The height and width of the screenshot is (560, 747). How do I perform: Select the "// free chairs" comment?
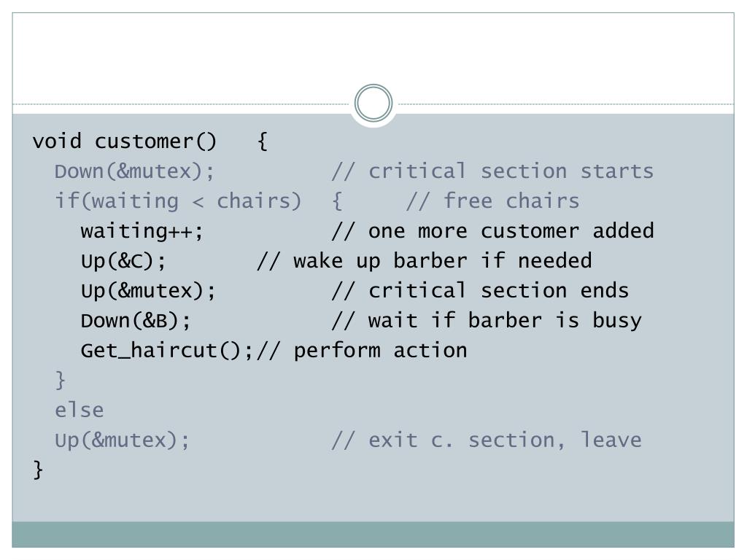(492, 201)
